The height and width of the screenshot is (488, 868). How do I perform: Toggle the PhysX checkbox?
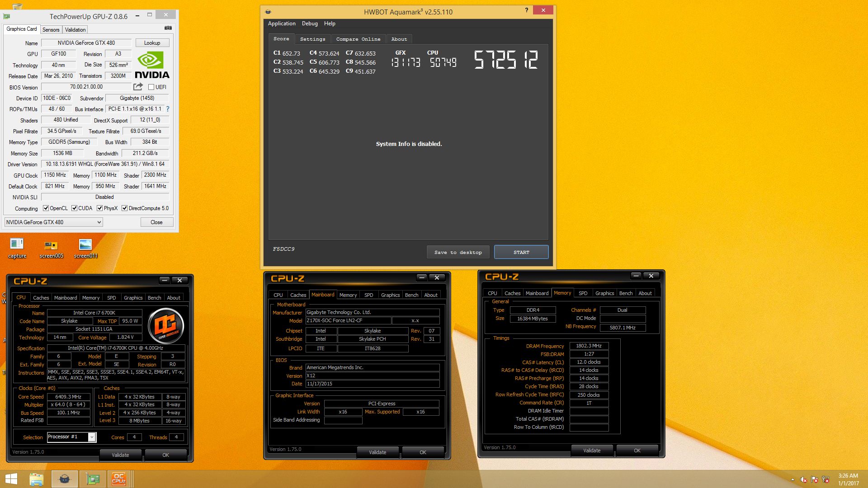click(99, 208)
